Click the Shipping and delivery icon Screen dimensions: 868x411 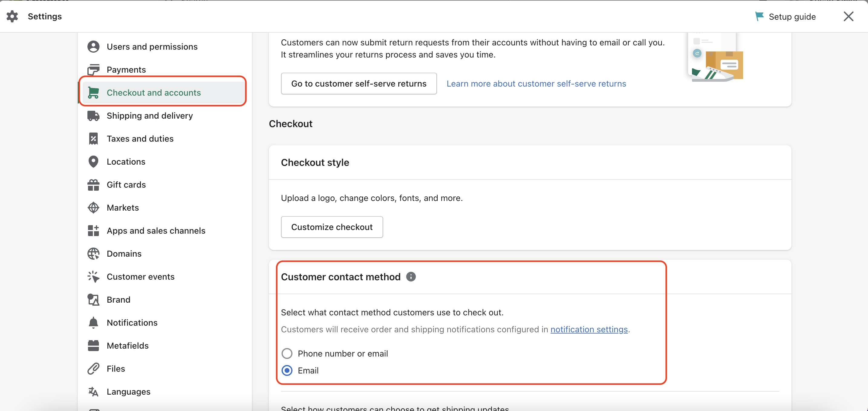pyautogui.click(x=93, y=115)
